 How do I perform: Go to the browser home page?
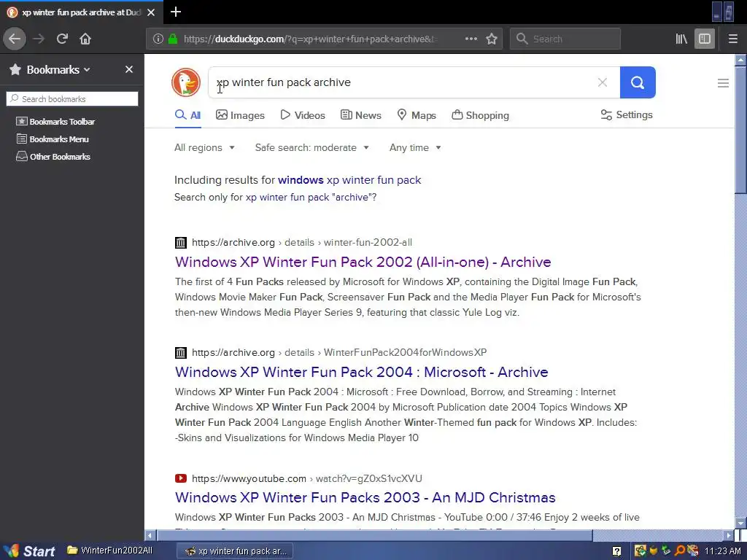[85, 39]
